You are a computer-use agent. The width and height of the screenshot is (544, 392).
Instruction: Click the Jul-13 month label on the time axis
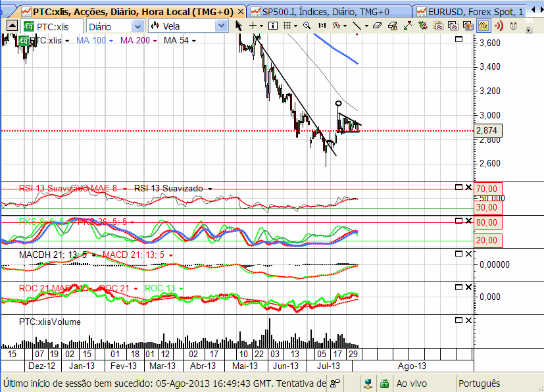329,366
